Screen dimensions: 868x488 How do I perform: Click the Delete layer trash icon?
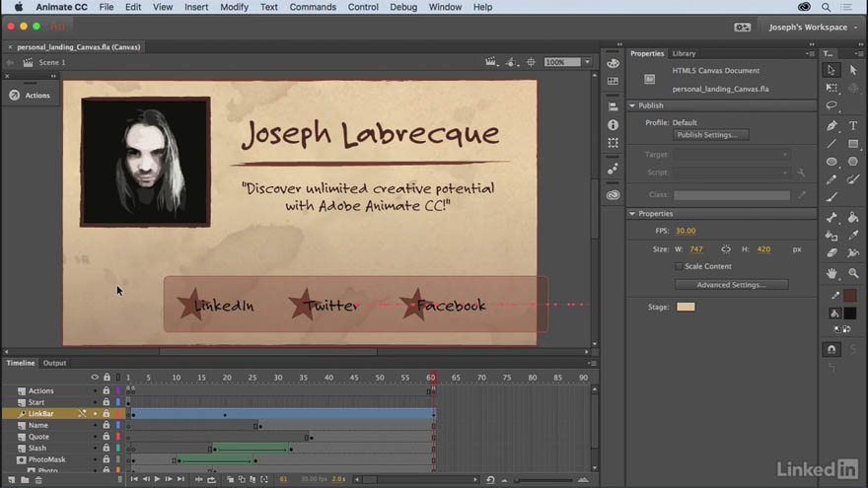click(x=38, y=480)
